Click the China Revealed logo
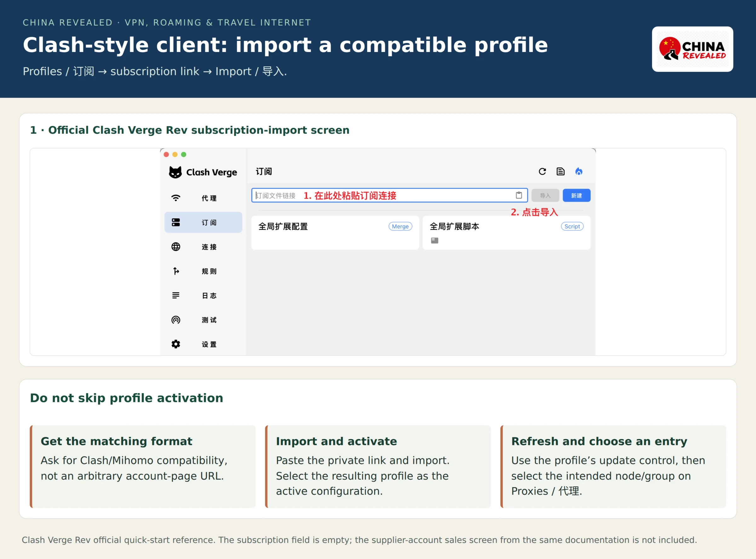This screenshot has width=756, height=559. pyautogui.click(x=692, y=49)
